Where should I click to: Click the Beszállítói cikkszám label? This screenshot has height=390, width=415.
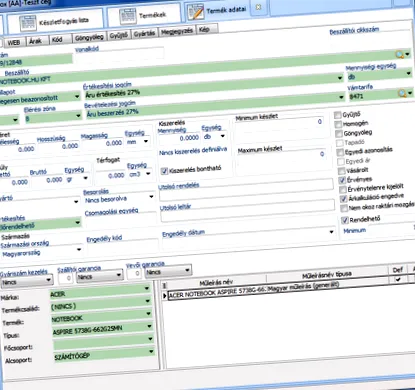354,30
